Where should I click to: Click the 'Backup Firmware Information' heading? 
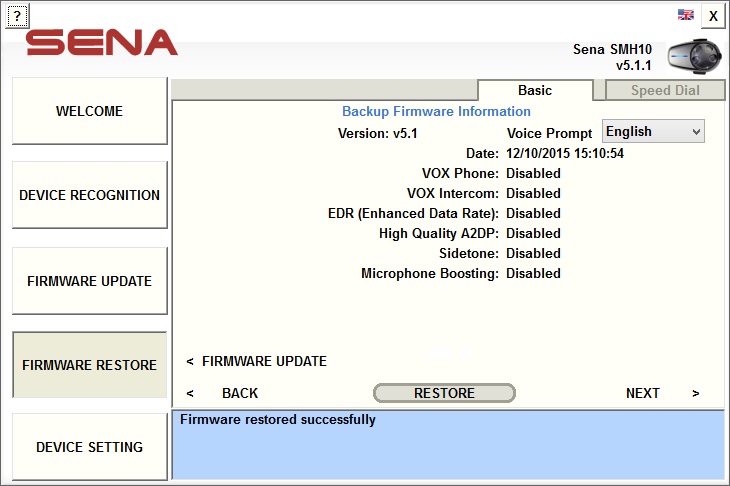coord(436,111)
